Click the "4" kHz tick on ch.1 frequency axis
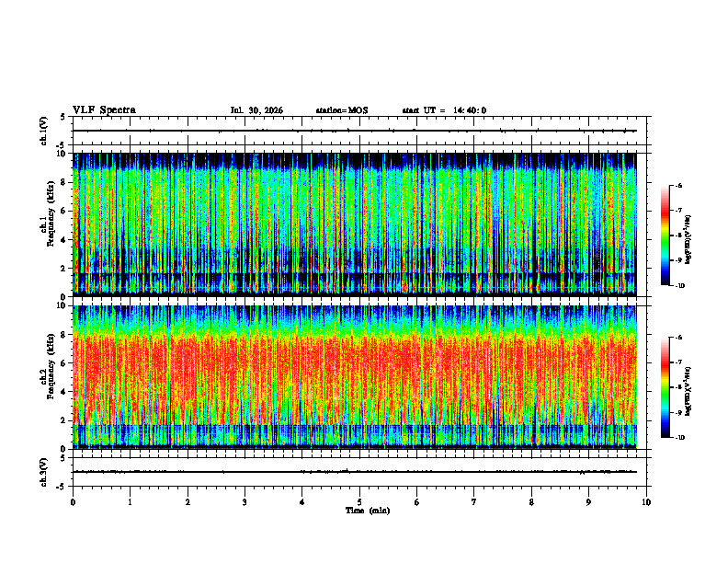This screenshot has height=563, width=728. 63,240
